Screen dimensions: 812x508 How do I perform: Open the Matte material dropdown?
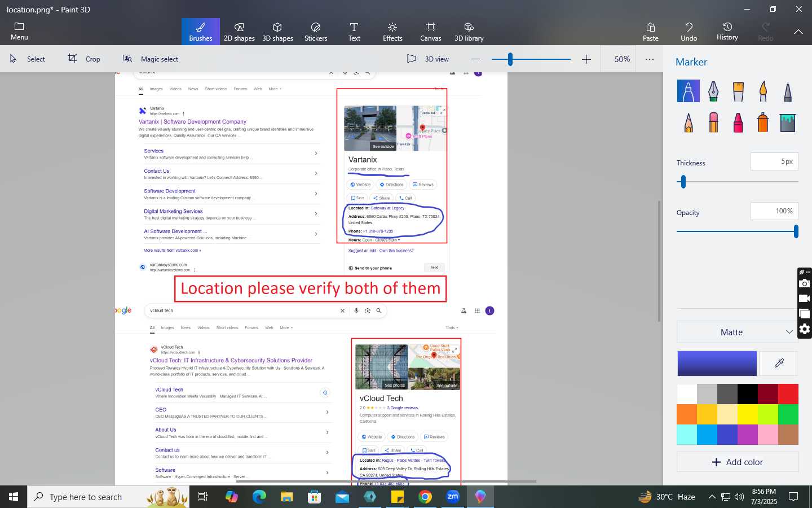point(738,332)
